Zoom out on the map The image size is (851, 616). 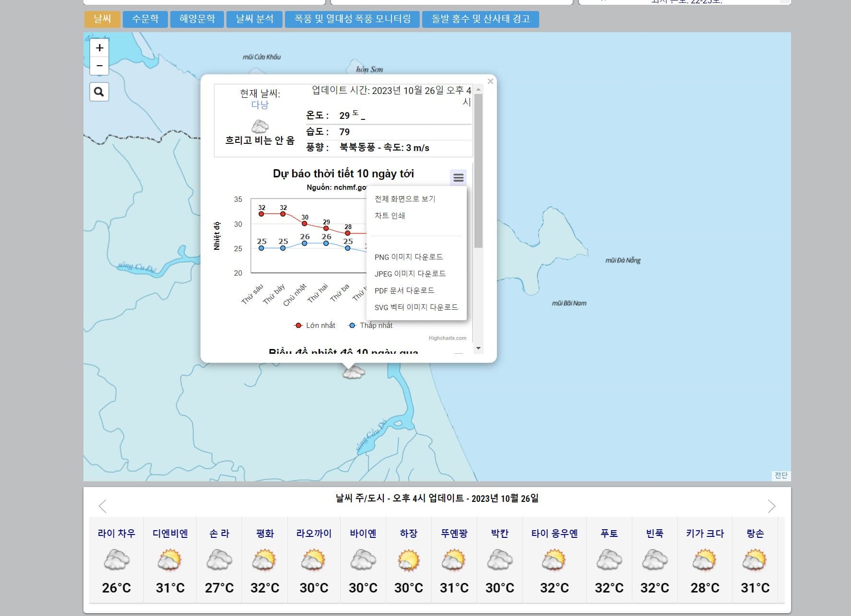point(99,66)
